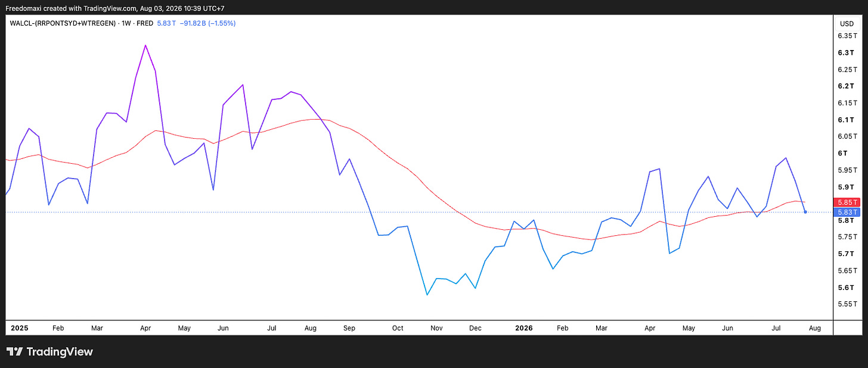Click the 6.3 T price axis label

847,52
